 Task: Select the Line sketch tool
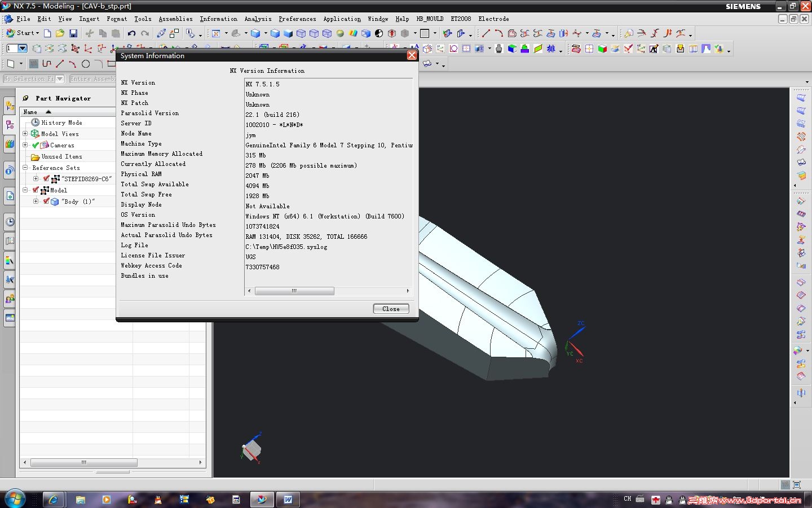[x=60, y=64]
